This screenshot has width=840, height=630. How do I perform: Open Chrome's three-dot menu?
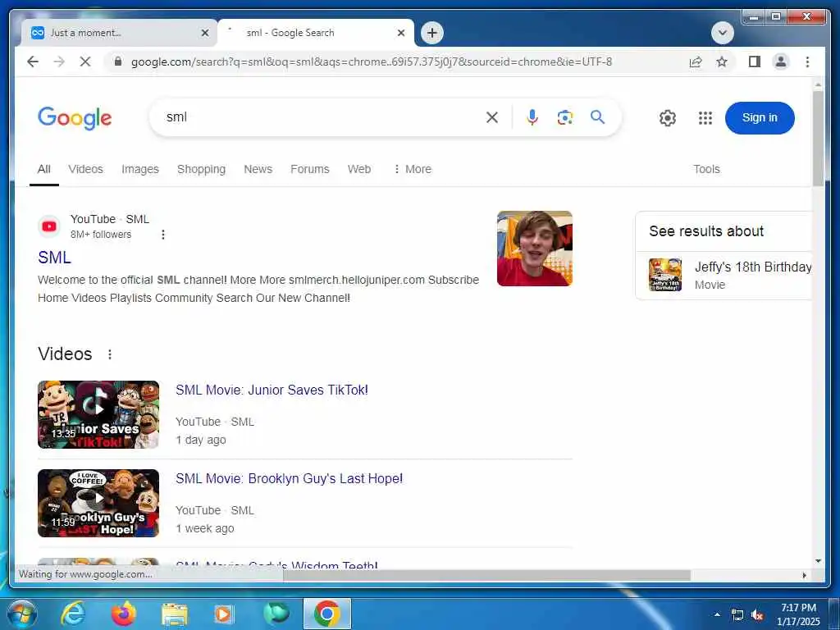coord(807,62)
